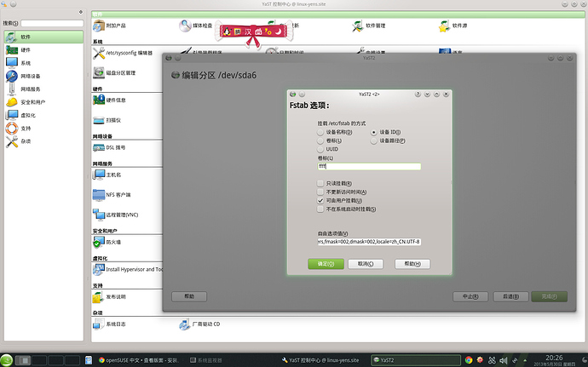The width and height of the screenshot is (588, 367).
Task: Open the 防火墙 module
Action: click(x=107, y=242)
